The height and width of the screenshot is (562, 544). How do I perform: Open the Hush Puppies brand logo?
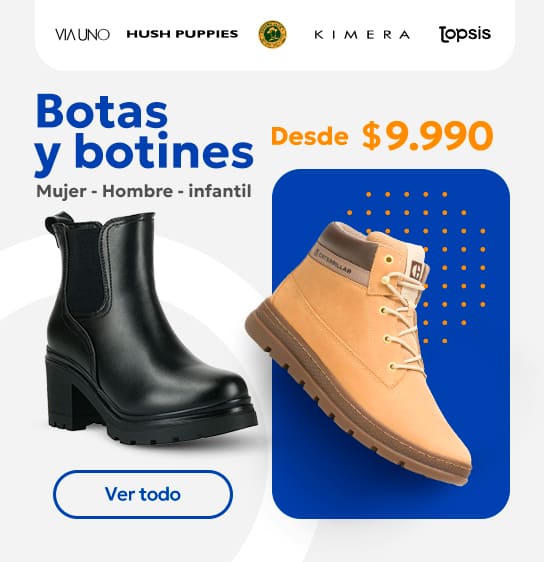tap(182, 34)
